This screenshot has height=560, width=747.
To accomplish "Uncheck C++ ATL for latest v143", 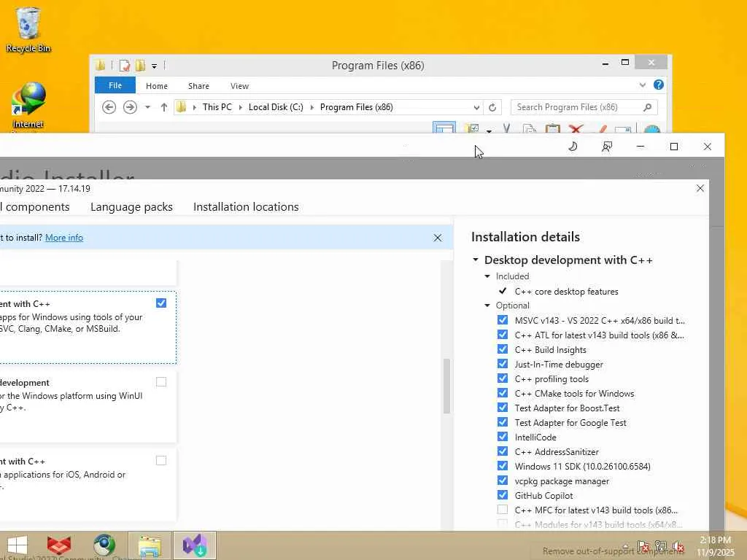I will 502,335.
